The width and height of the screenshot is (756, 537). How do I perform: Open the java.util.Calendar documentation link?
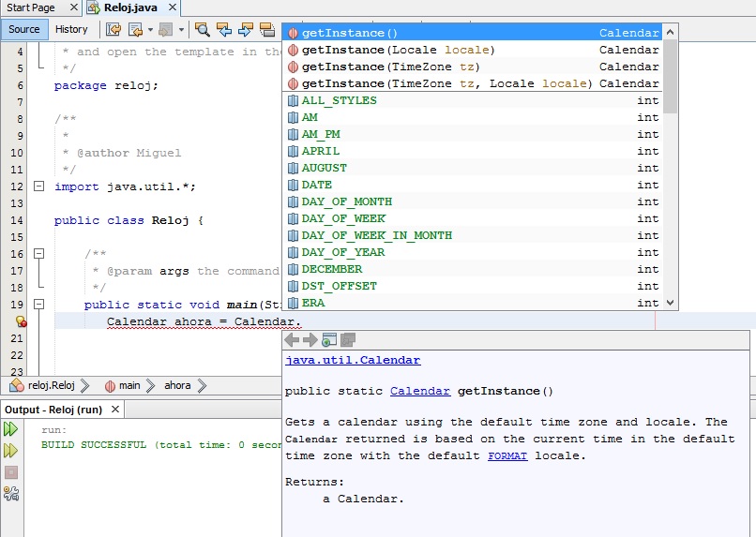353,360
